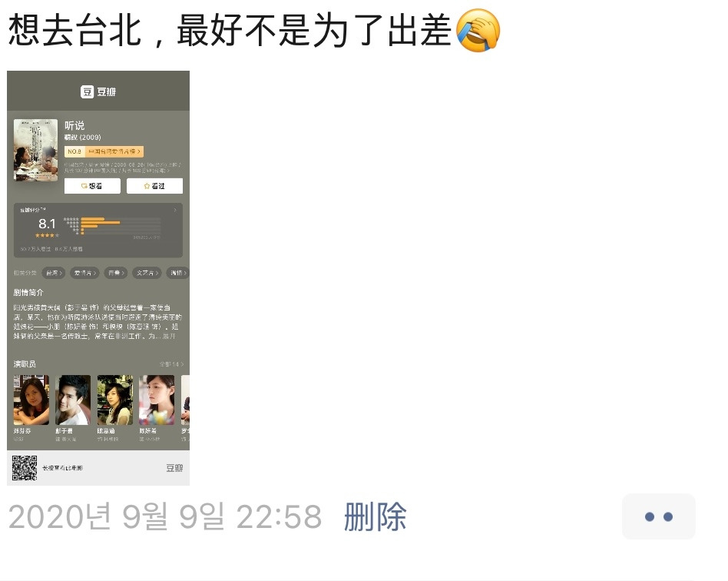Screen dimensions: 728x581
Task: Open the two-dot comment/like menu button
Action: [658, 516]
